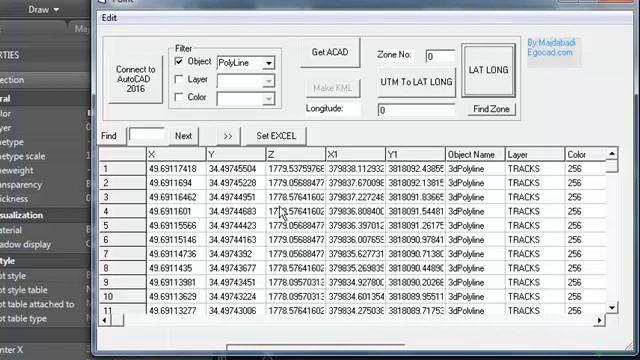
Task: Select the Y column header
Action: (x=236, y=154)
